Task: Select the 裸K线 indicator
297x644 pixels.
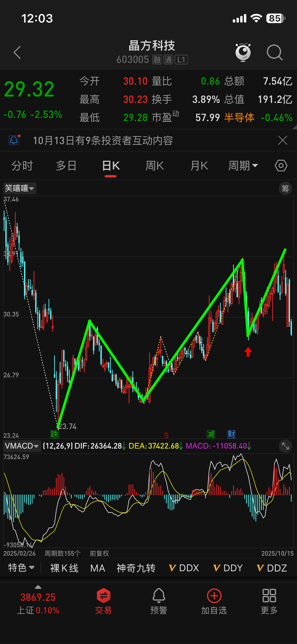Action: click(x=64, y=568)
